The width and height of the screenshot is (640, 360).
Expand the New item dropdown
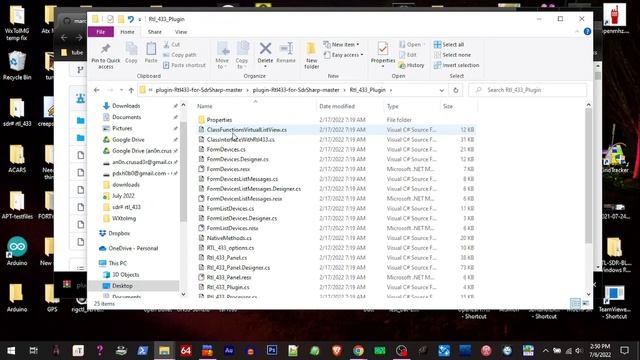pyautogui.click(x=341, y=44)
